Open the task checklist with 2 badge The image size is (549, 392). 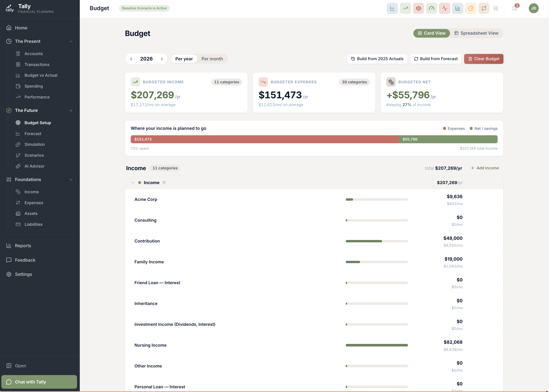coord(515,8)
